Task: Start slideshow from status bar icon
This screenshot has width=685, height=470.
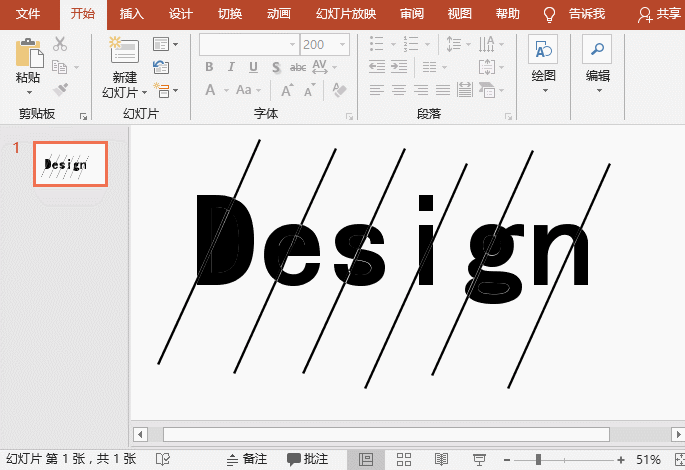Action: pyautogui.click(x=479, y=459)
